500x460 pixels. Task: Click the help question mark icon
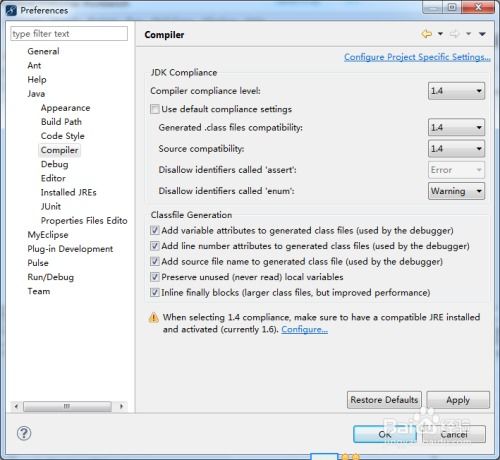(24, 433)
